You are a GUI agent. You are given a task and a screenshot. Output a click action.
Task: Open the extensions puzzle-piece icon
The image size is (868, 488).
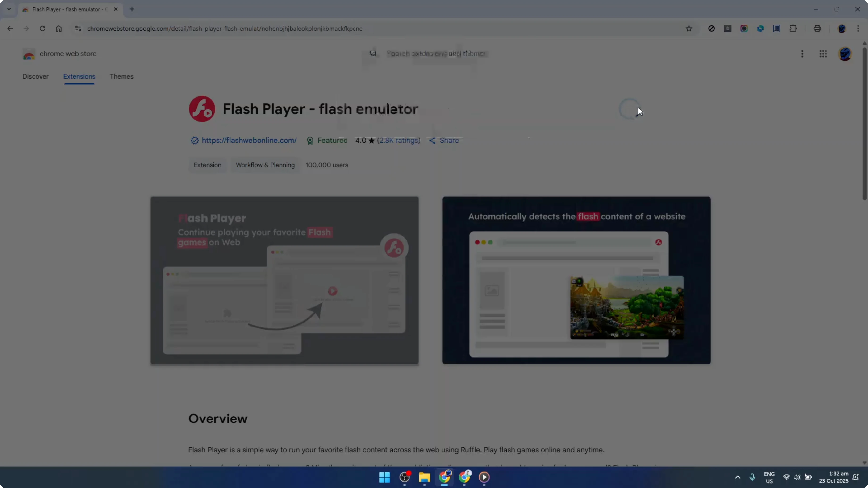coord(793,28)
